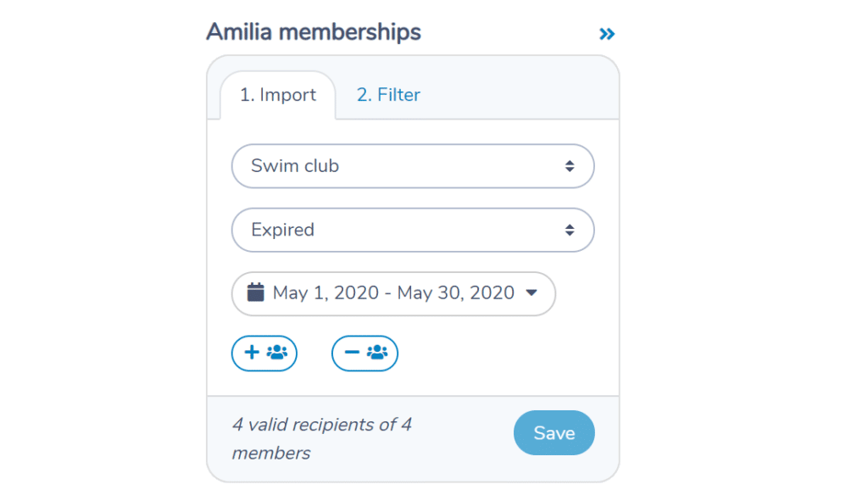
Task: Toggle the exclude members control
Action: point(364,353)
